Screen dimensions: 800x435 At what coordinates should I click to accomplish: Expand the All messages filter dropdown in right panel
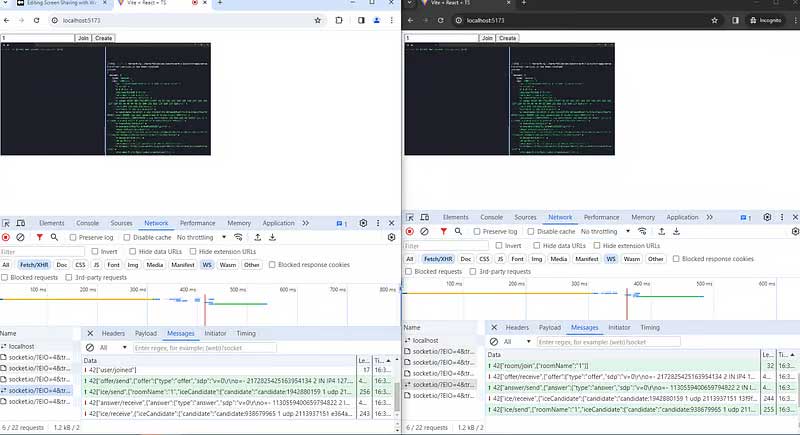click(x=518, y=341)
